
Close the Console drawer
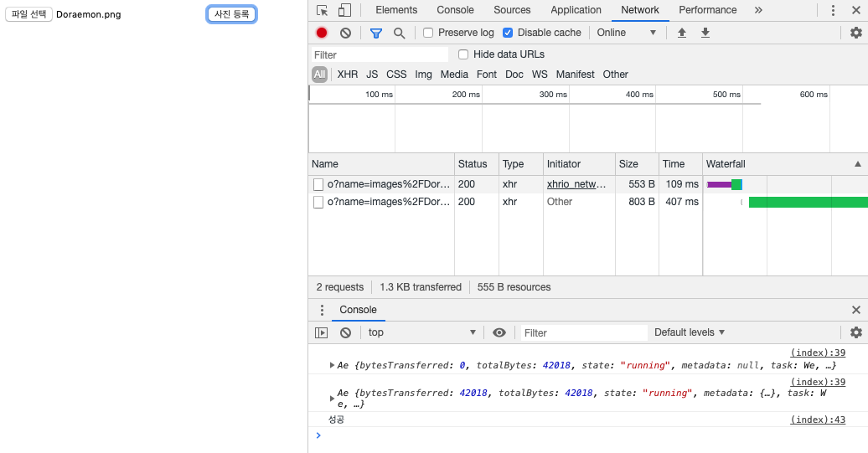tap(855, 310)
